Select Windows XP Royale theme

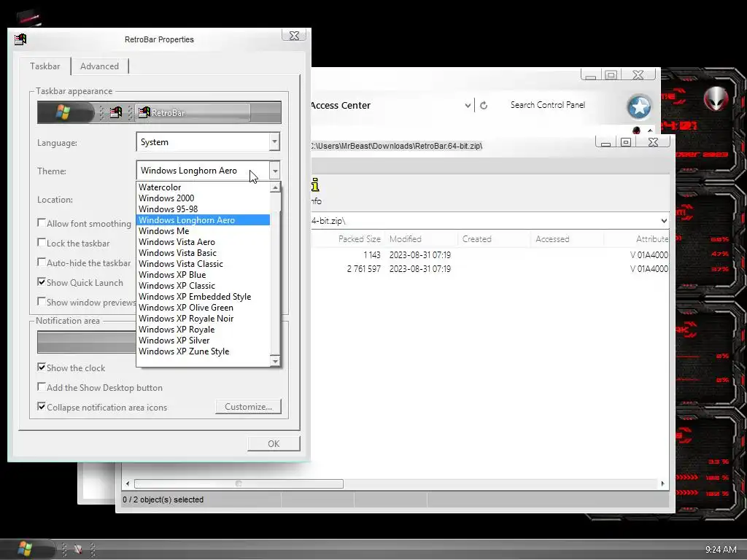(x=204, y=330)
